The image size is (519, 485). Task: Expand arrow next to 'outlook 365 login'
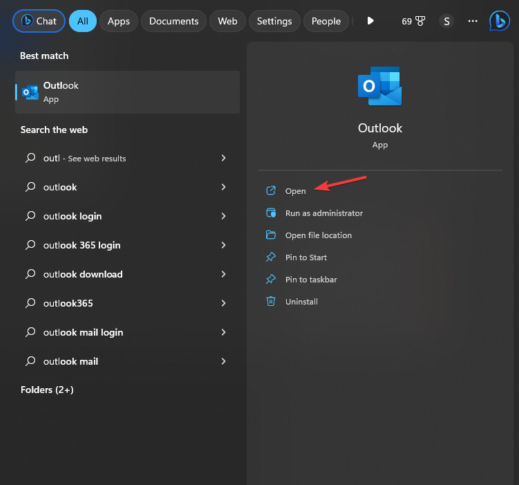click(x=223, y=245)
